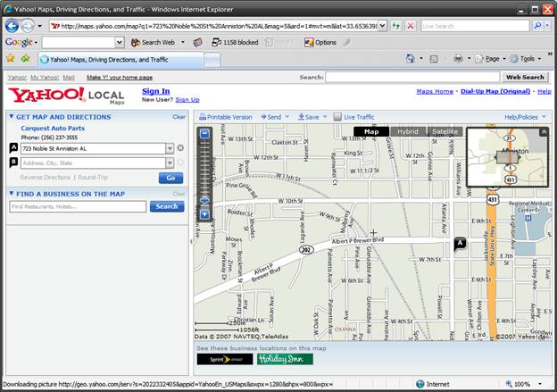
Task: Click the Holiday Inn business thumbnail
Action: 285,359
